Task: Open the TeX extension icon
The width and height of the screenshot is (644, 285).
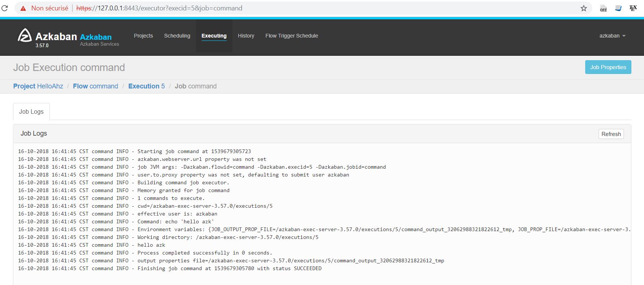Action: [x=633, y=8]
